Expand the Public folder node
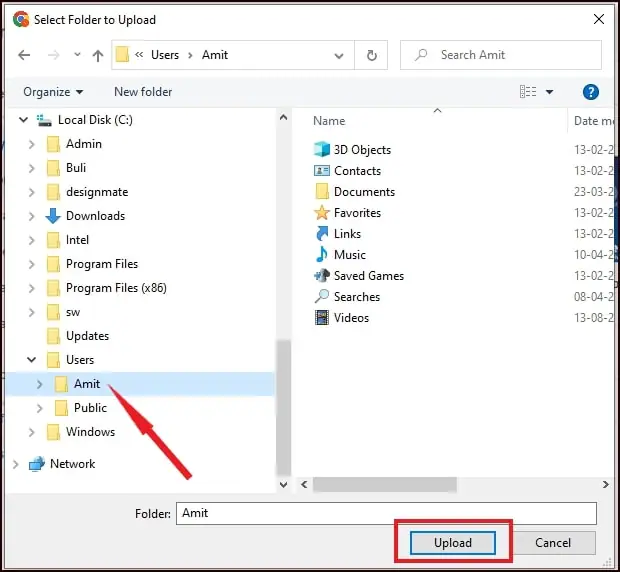The height and width of the screenshot is (572, 620). click(40, 408)
